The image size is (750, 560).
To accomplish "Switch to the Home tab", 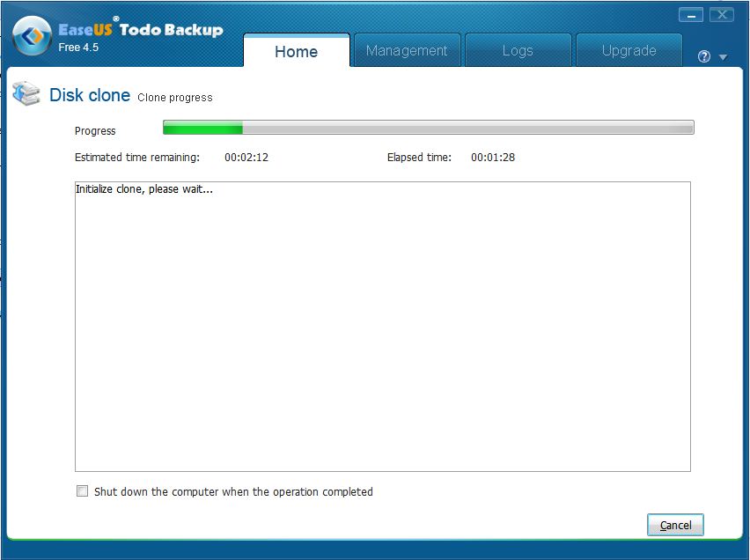I will 296,51.
